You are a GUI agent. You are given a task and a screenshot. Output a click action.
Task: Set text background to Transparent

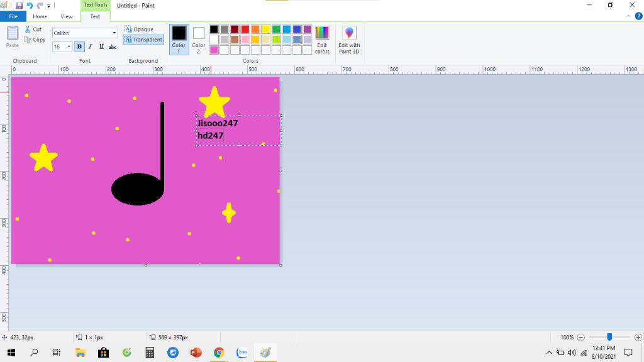point(143,40)
